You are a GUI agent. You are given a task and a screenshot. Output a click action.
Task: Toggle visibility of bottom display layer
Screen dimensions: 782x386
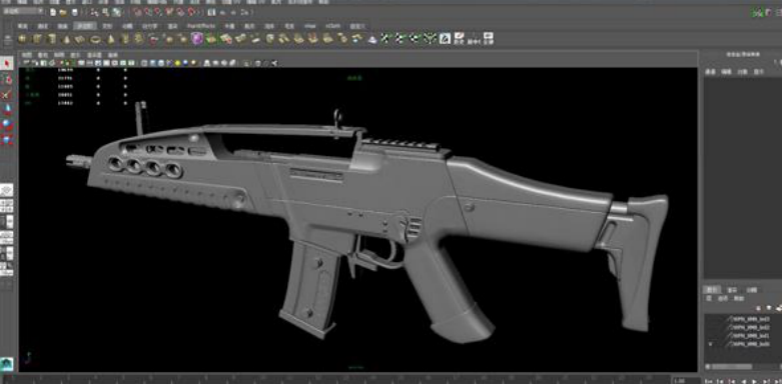click(709, 344)
